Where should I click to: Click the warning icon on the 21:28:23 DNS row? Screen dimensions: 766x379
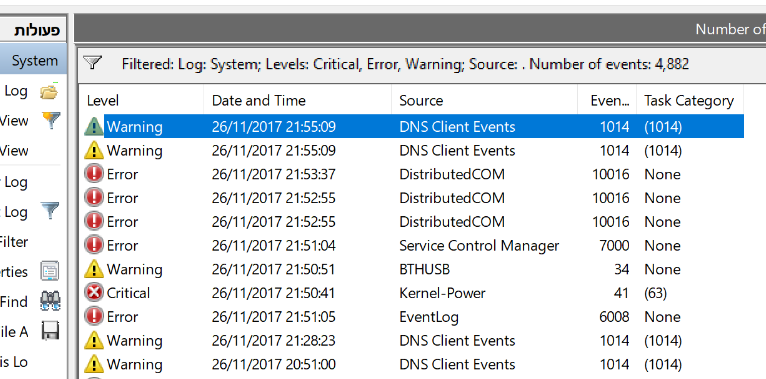[x=93, y=340]
